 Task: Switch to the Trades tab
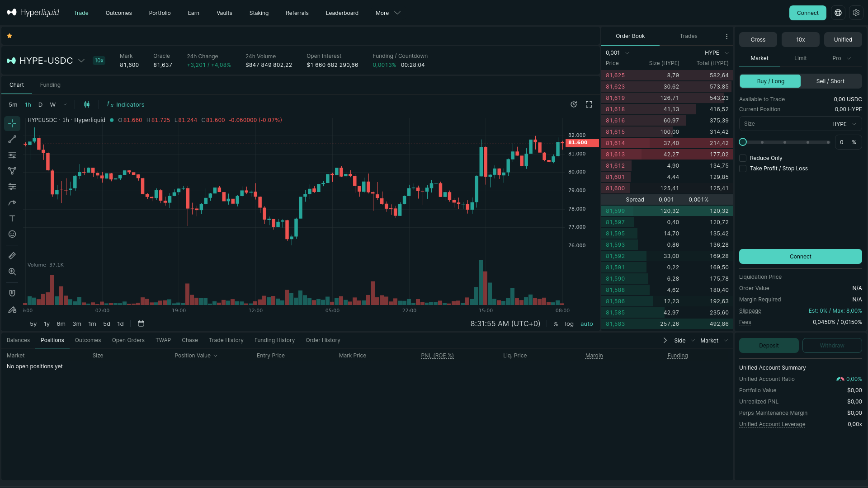(x=689, y=36)
